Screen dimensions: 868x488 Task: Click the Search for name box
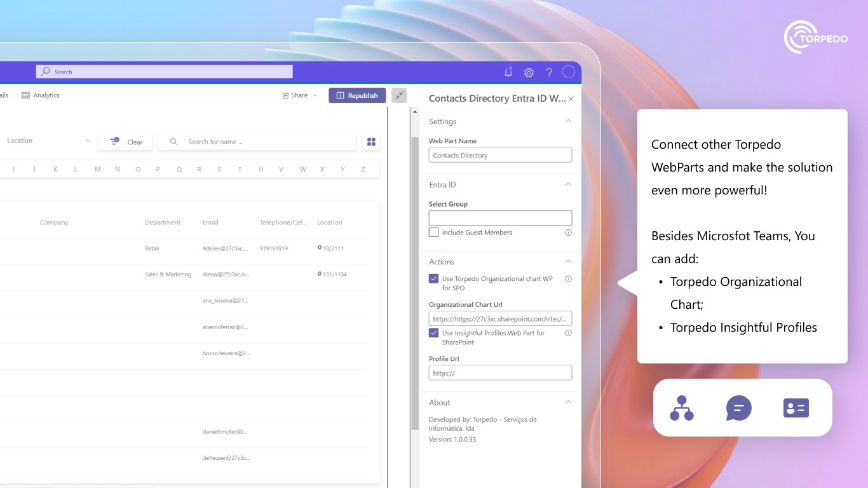tap(257, 142)
